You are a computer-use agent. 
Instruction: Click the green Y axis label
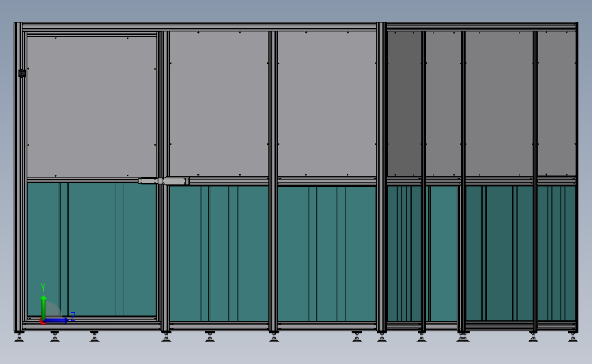[43, 288]
